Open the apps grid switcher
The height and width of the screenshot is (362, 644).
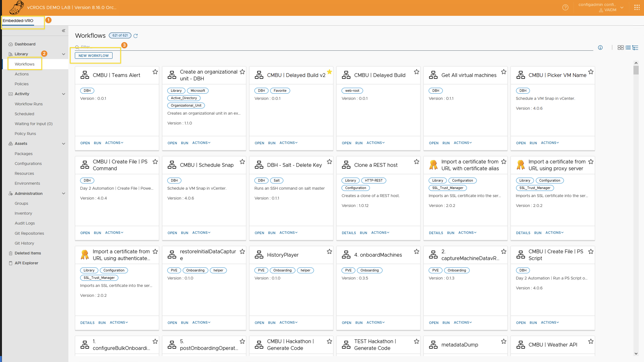(637, 8)
